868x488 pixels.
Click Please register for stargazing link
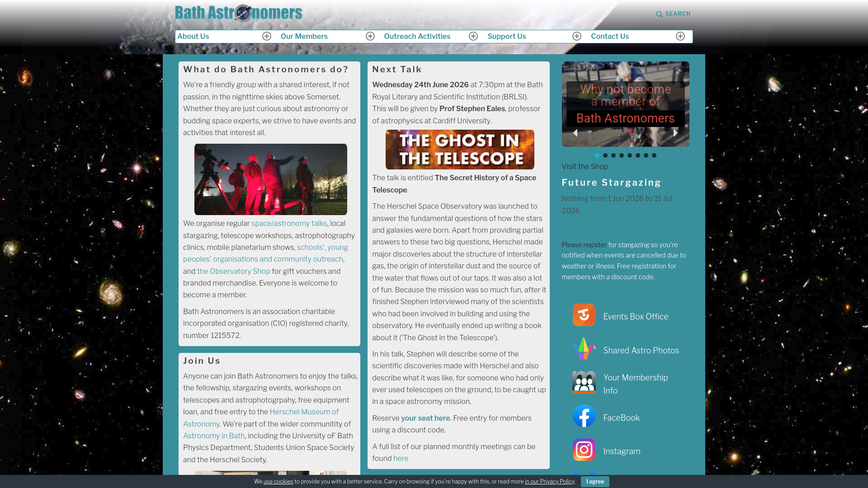tap(584, 245)
